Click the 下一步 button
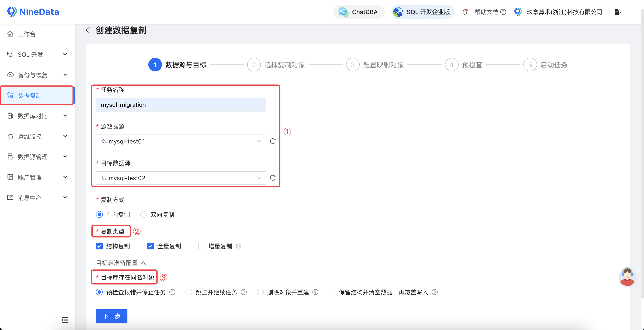The height and width of the screenshot is (330, 644). tap(111, 316)
